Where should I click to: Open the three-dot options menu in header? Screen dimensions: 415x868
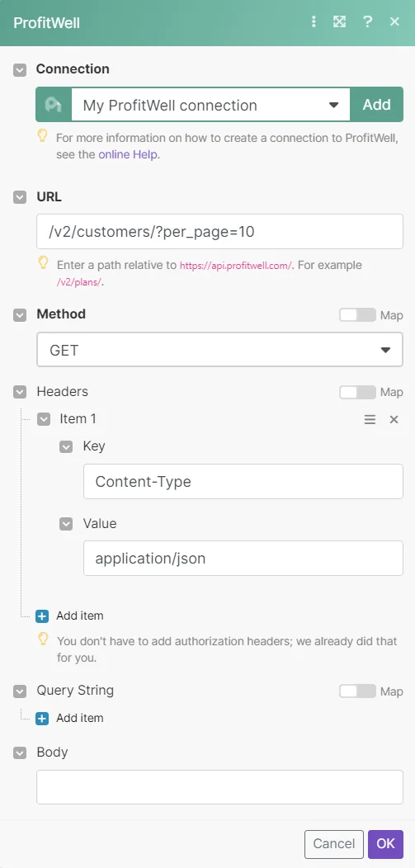pyautogui.click(x=314, y=22)
